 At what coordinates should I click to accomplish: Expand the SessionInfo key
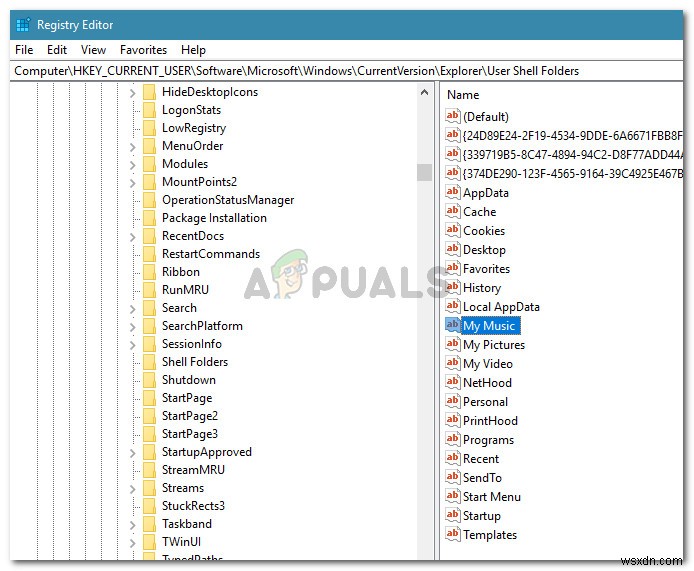point(132,345)
